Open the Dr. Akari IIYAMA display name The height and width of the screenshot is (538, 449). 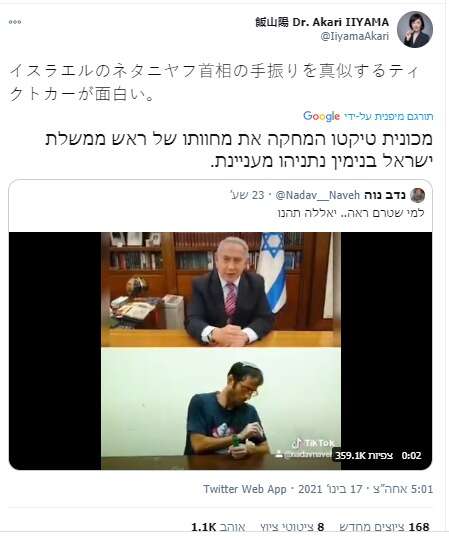[x=322, y=22]
